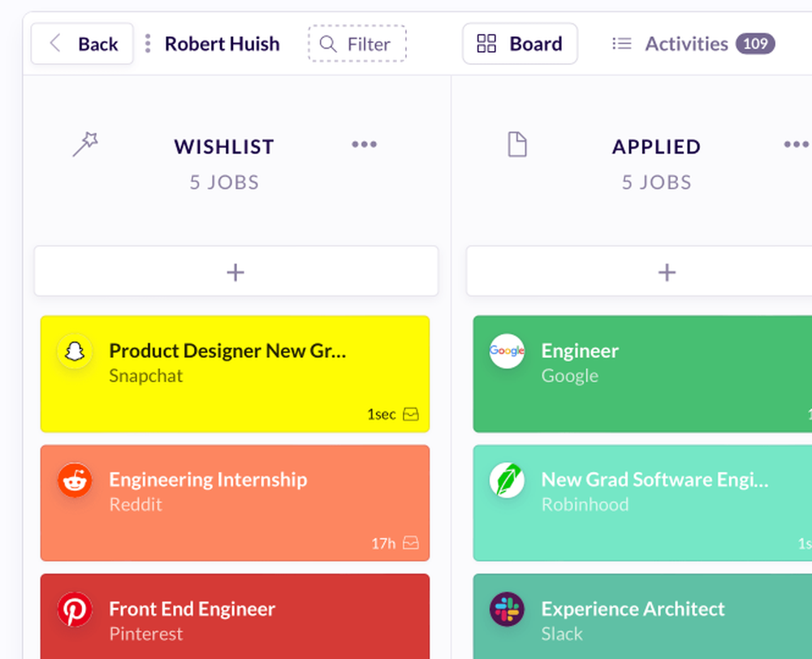812x659 pixels.
Task: Open the board options next to Robert Huish
Action: (148, 43)
